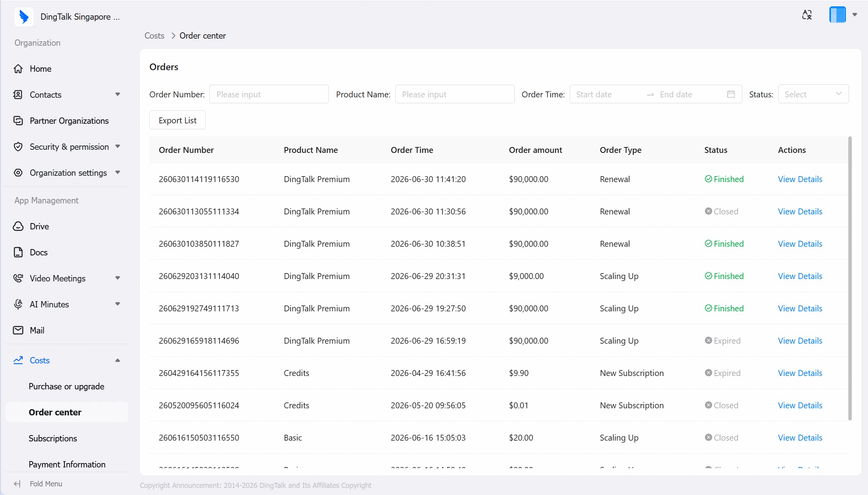This screenshot has height=495, width=868.
Task: Open the Status select dropdown
Action: (813, 94)
